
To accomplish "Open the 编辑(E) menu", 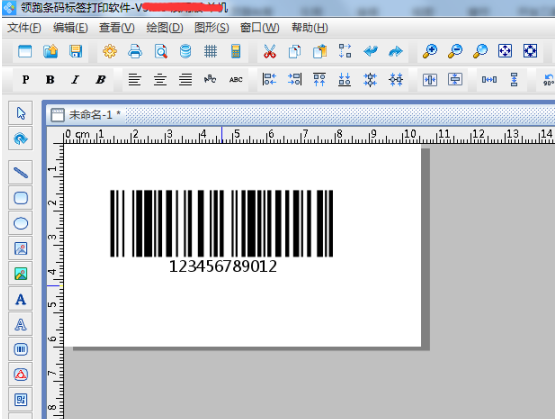I will [70, 27].
